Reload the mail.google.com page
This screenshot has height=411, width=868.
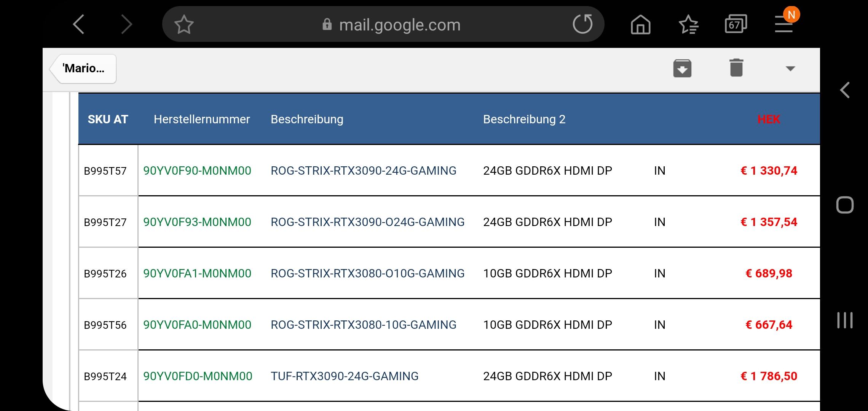582,24
